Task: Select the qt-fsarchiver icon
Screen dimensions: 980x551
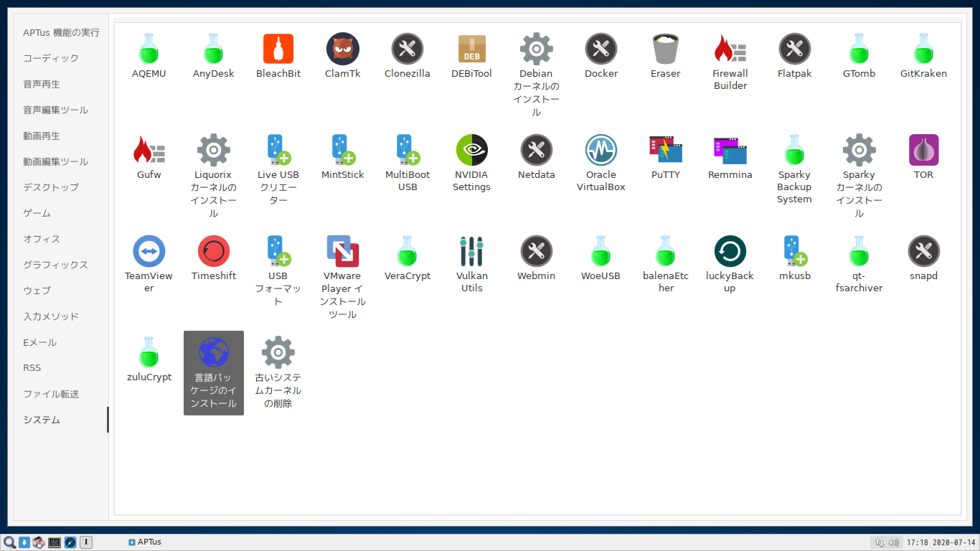Action: pyautogui.click(x=859, y=251)
